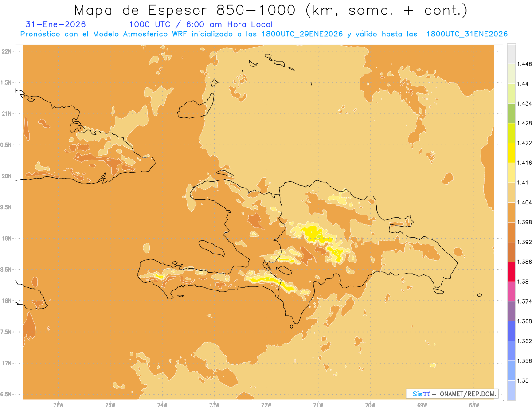This screenshot has width=532, height=411.
Task: Click the colorbar label '1.368'
Action: pos(524,321)
